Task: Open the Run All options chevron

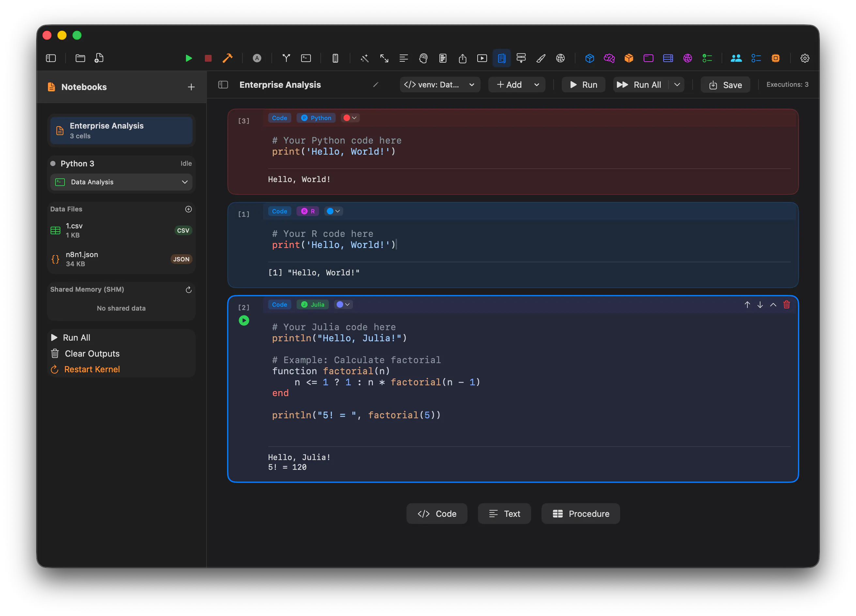Action: pos(677,85)
